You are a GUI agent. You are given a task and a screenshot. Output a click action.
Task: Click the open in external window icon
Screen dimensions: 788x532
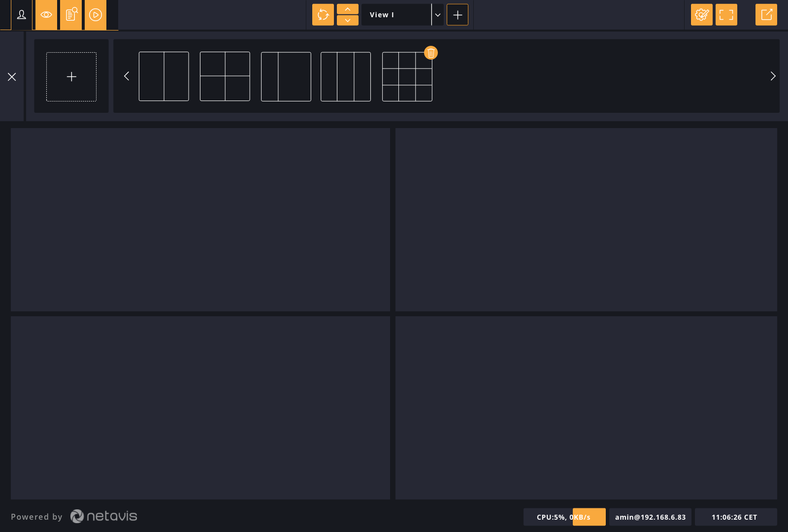click(766, 15)
